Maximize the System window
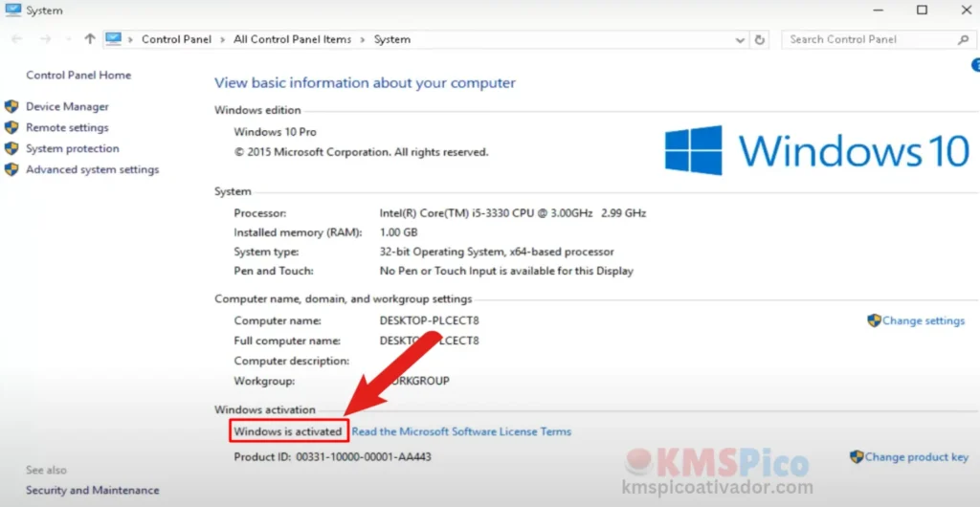The height and width of the screenshot is (507, 980). pyautogui.click(x=922, y=10)
